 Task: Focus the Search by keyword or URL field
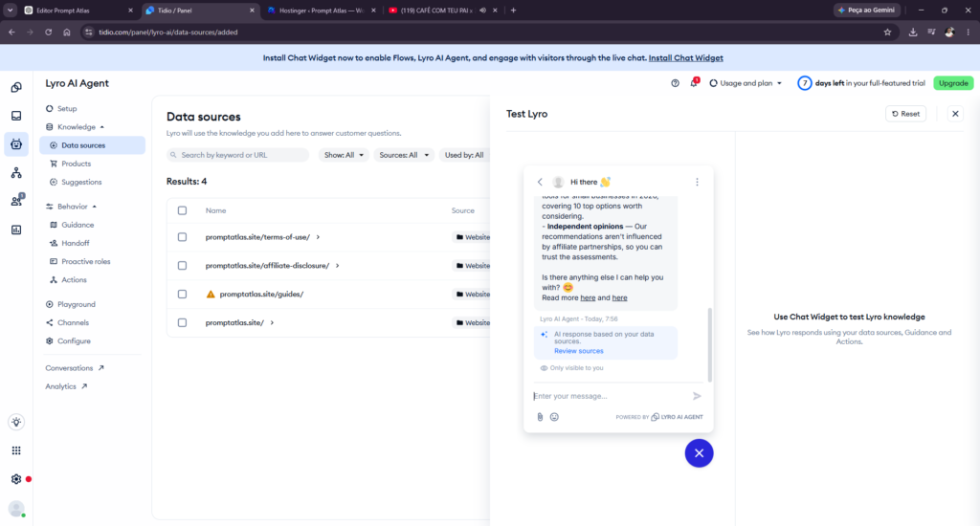237,155
